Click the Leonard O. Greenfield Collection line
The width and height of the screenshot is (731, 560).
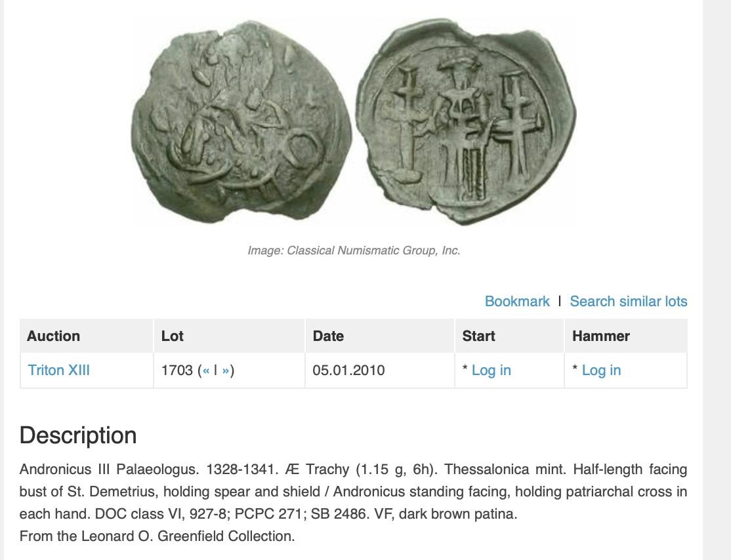click(157, 536)
